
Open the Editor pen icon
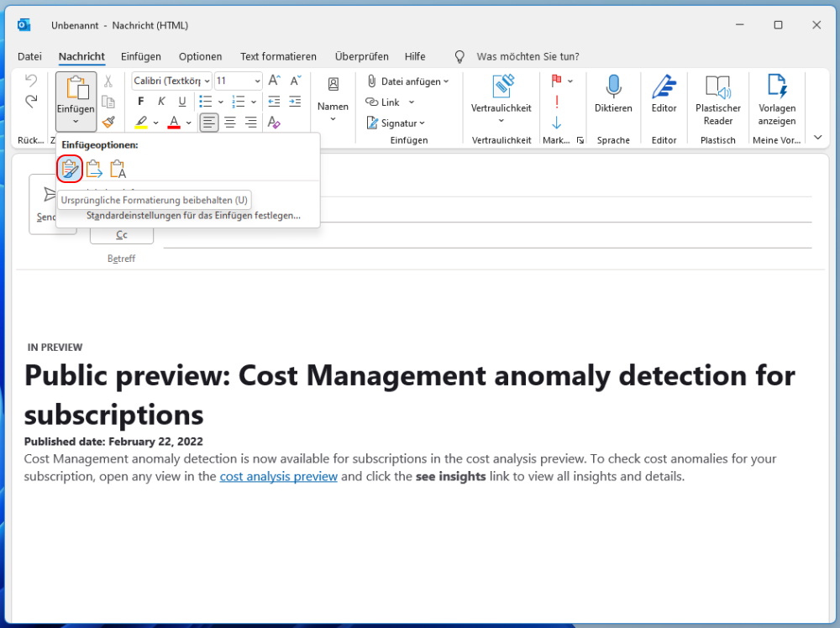tap(664, 86)
